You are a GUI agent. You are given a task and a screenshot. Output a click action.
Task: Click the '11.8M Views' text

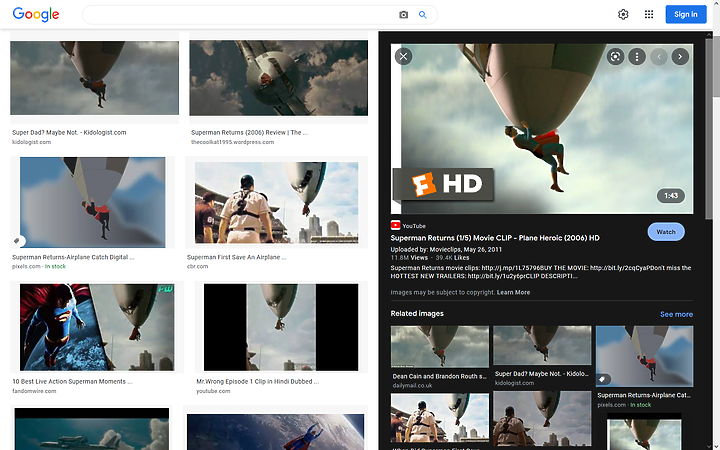[x=409, y=258]
